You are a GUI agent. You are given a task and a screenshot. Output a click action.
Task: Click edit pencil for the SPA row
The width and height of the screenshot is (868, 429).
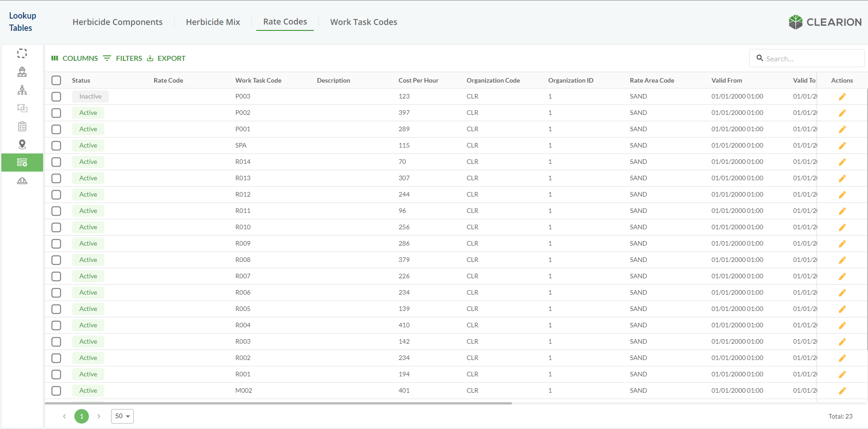[x=842, y=146]
